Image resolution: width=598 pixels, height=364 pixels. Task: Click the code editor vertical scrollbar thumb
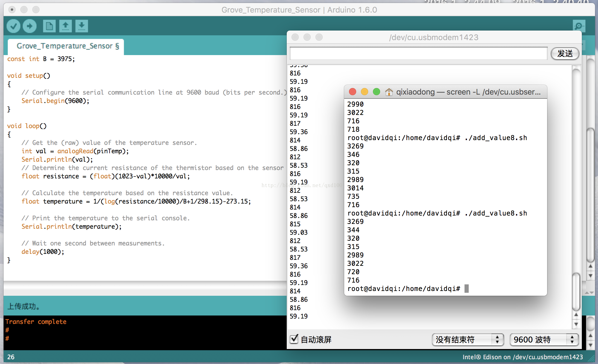coord(590,195)
